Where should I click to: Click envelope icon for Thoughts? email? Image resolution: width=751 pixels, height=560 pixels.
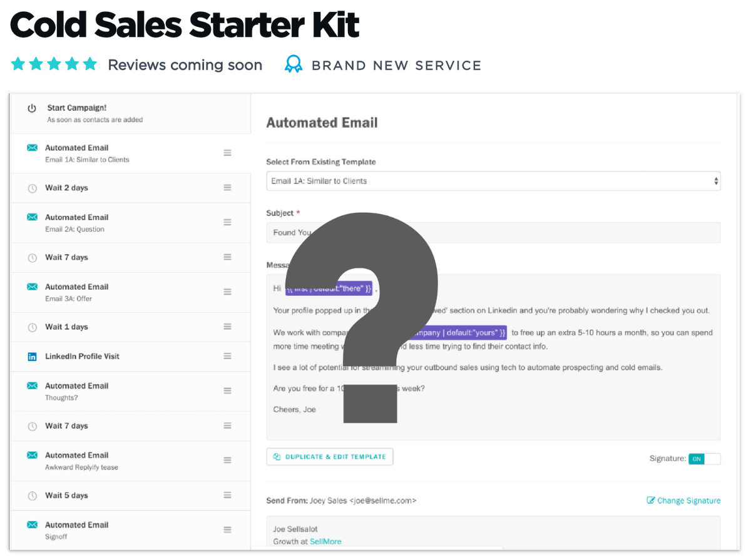coord(32,386)
